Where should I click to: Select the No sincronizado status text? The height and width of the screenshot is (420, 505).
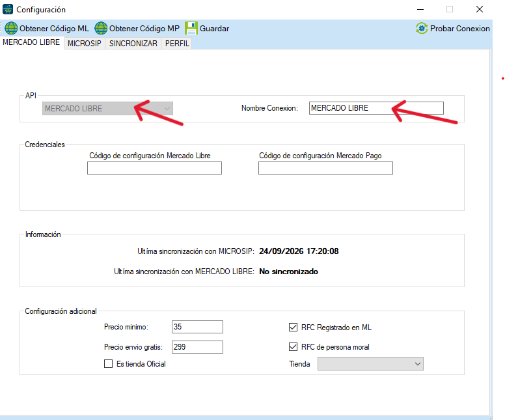pos(288,272)
